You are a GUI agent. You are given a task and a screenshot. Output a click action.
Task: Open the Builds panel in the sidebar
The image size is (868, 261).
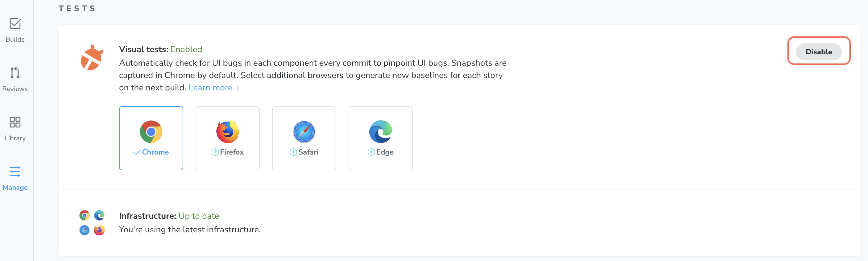(x=15, y=30)
